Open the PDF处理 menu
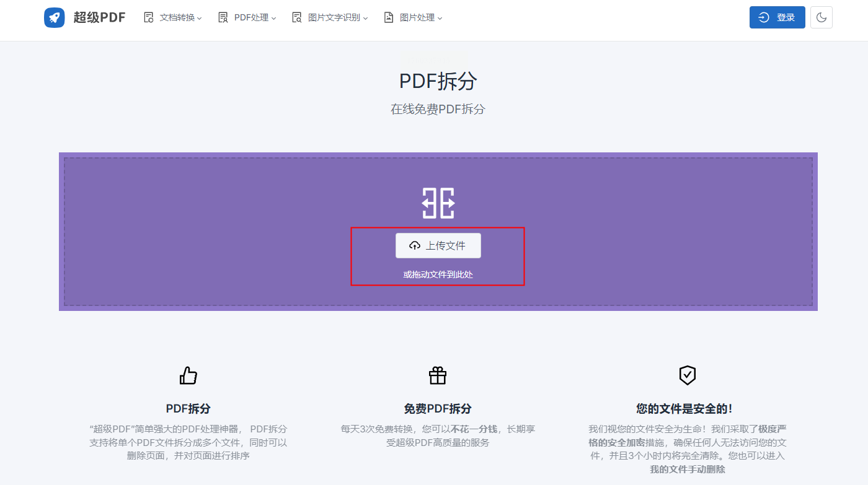The width and height of the screenshot is (868, 485). (x=247, y=17)
